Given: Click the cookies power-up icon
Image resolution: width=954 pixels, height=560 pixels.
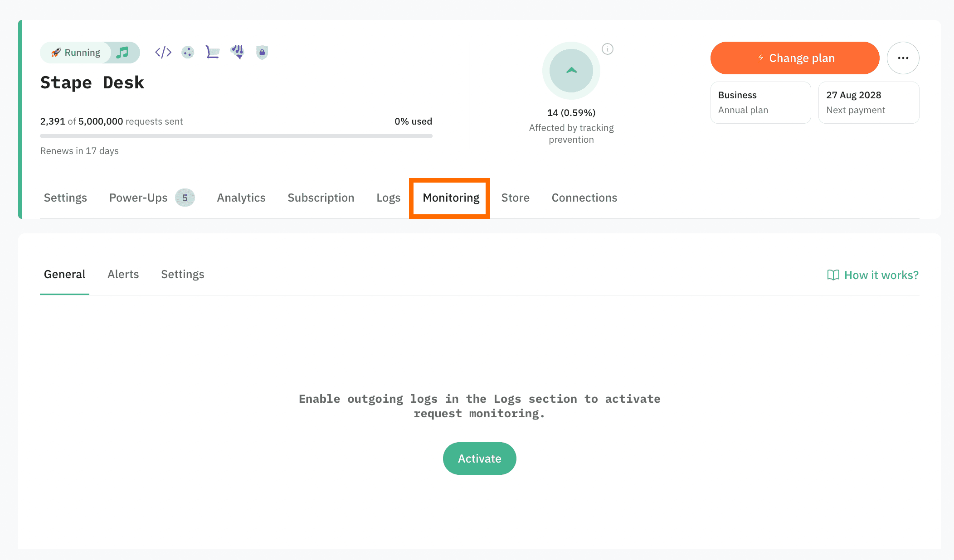Looking at the screenshot, I should coord(187,52).
